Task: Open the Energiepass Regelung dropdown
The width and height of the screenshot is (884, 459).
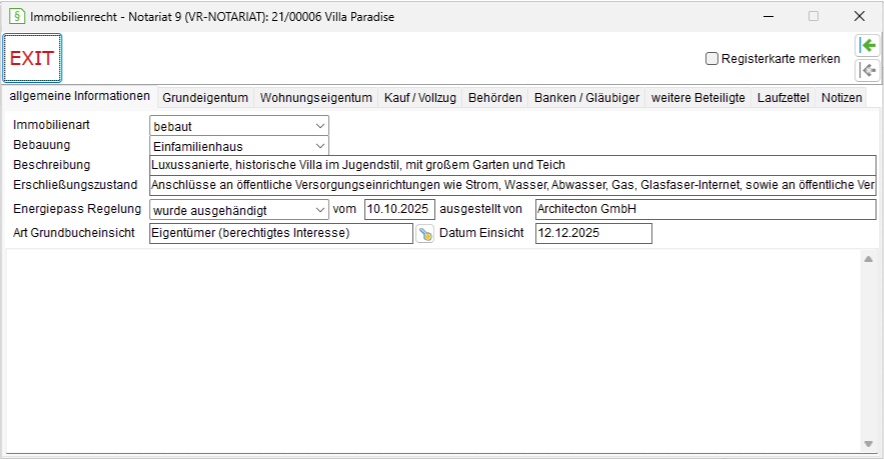Action: [x=239, y=210]
